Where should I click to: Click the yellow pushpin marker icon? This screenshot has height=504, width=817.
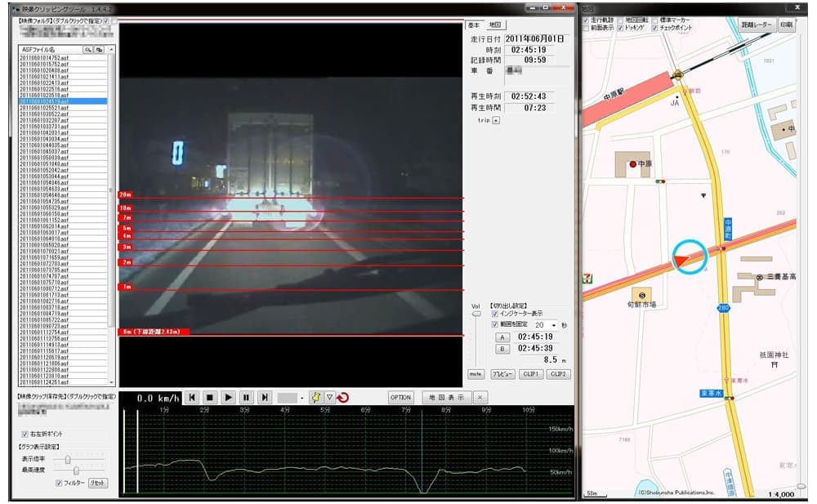coord(315,397)
